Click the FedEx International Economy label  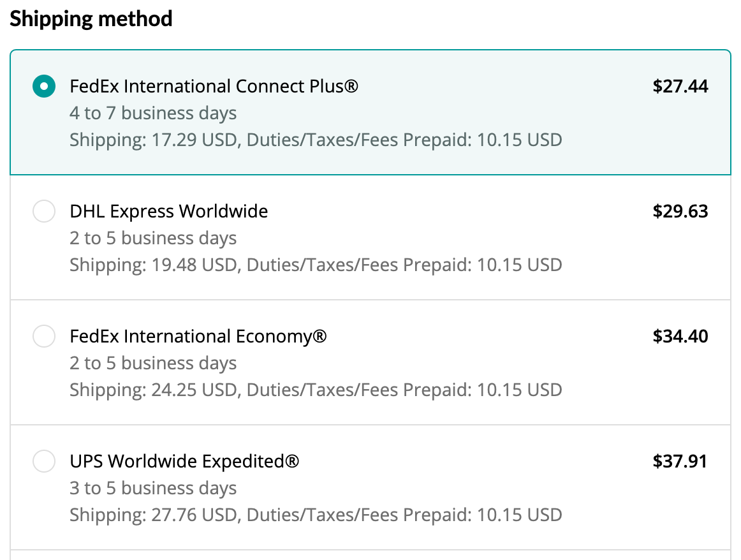coord(198,336)
